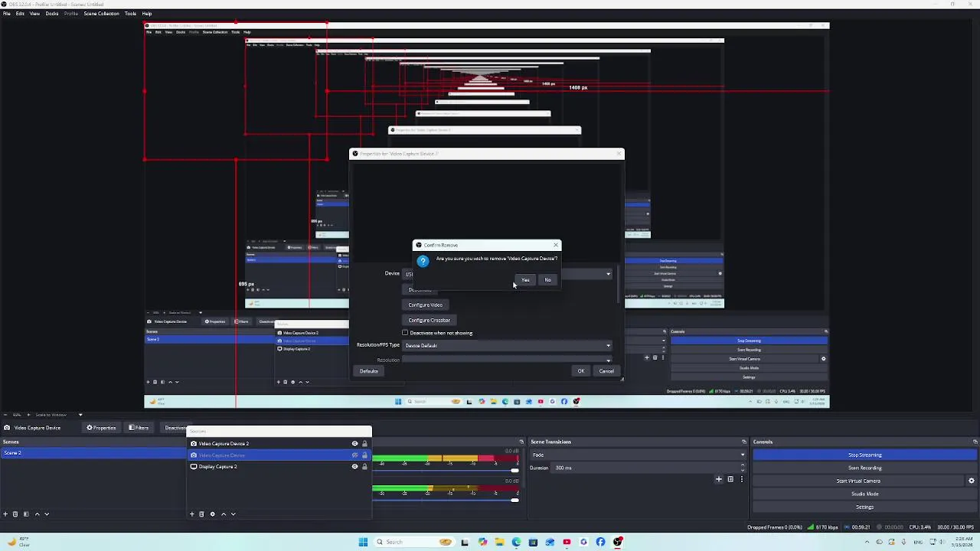This screenshot has width=980, height=551.
Task: Open scene filters icon in the Scenes toolbar
Action: click(x=26, y=514)
